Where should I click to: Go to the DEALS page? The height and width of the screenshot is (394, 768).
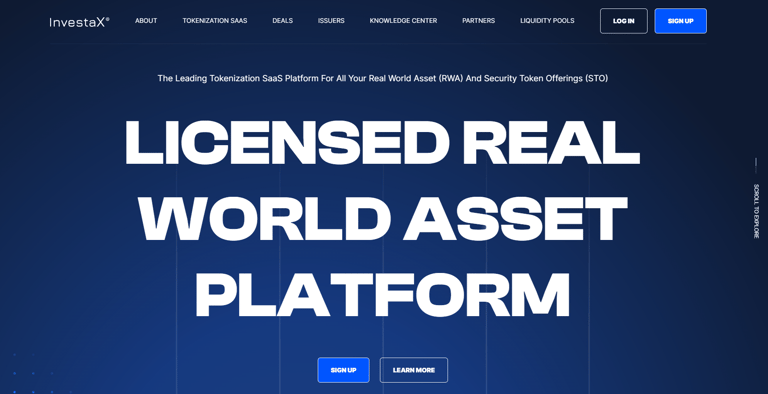coord(283,21)
